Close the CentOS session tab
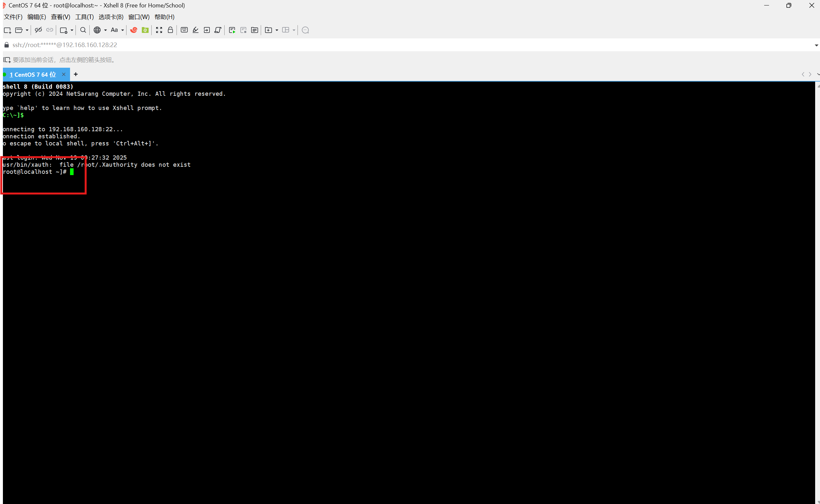Viewport: 820px width, 504px height. click(x=63, y=74)
